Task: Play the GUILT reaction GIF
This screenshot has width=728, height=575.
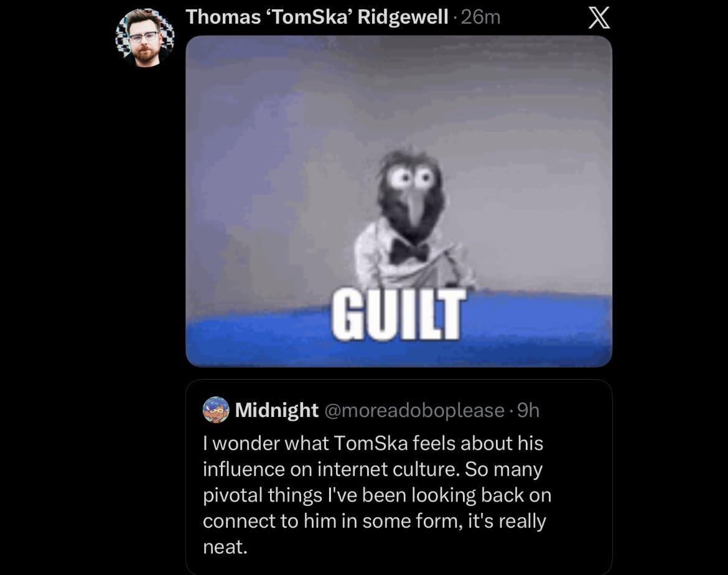Action: click(399, 201)
